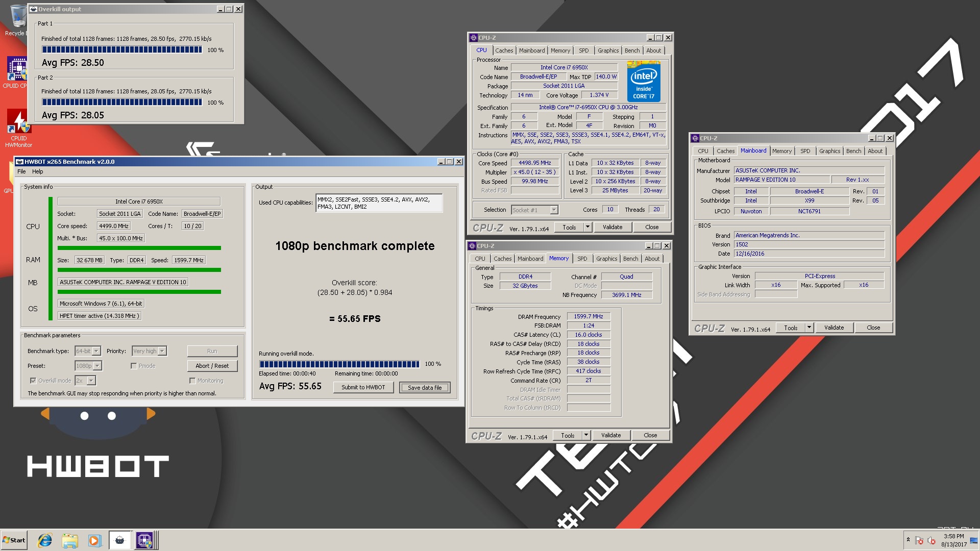This screenshot has height=551, width=980.
Task: Switch to Graphics tab in CPU-Z Mainboard window
Action: [829, 151]
